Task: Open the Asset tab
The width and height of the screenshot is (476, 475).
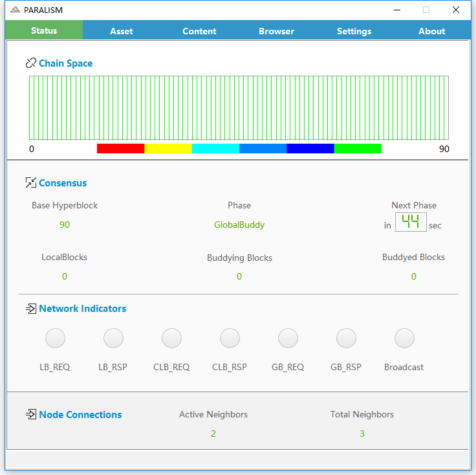Action: pos(122,30)
